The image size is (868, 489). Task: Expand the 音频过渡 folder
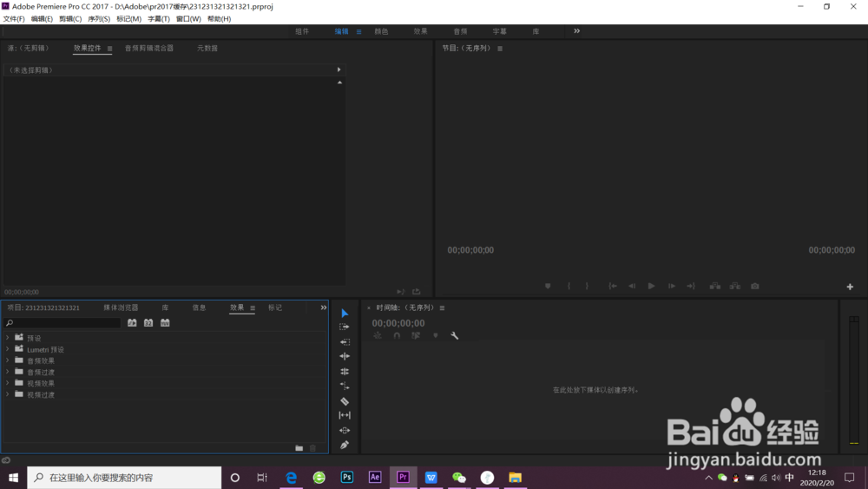(x=7, y=372)
